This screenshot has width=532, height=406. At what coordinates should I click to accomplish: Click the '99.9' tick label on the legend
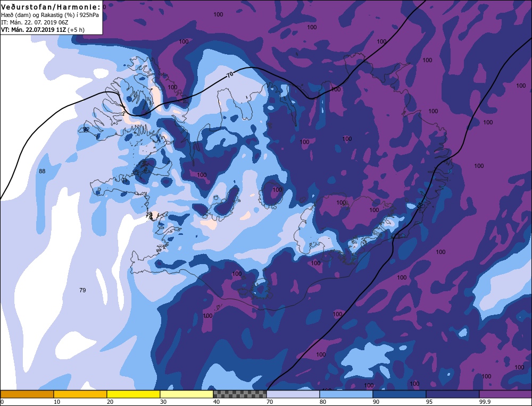(x=484, y=402)
